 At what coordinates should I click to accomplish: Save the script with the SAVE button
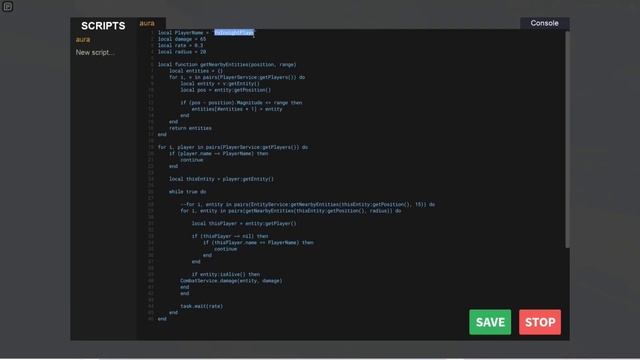(490, 322)
